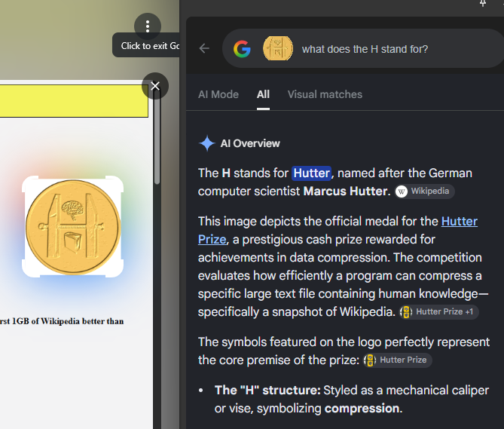Image resolution: width=504 pixels, height=429 pixels.
Task: Select the All tab
Action: coord(263,94)
